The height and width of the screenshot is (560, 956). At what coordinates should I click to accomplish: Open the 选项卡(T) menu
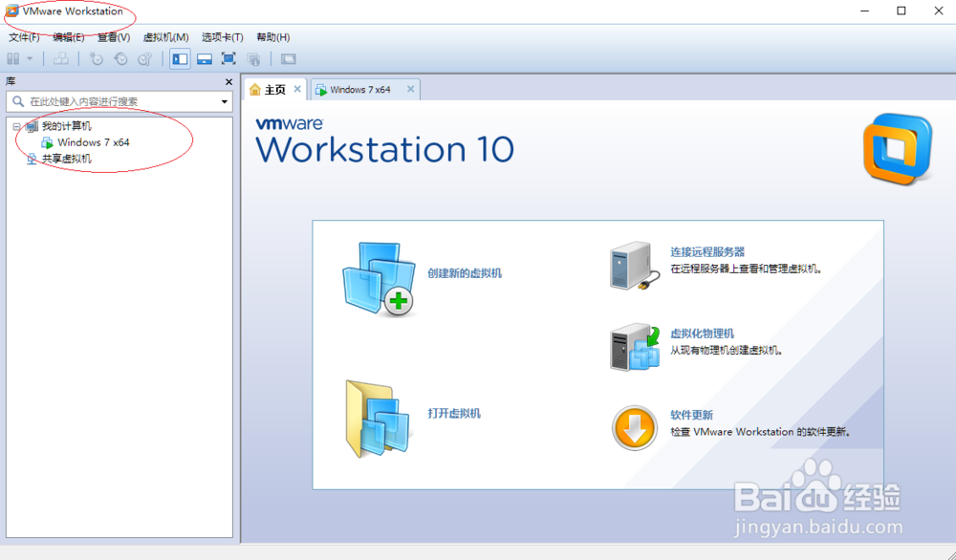[223, 37]
